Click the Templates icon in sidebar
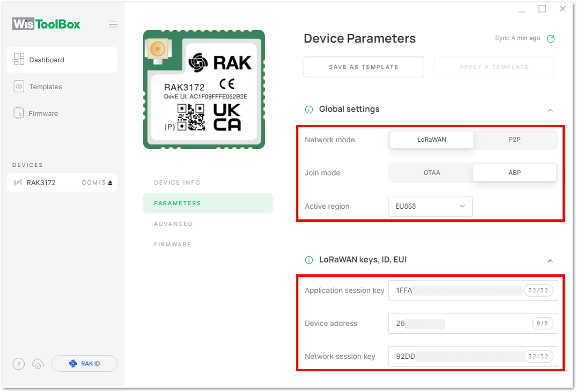The height and width of the screenshot is (392, 577). pos(19,86)
